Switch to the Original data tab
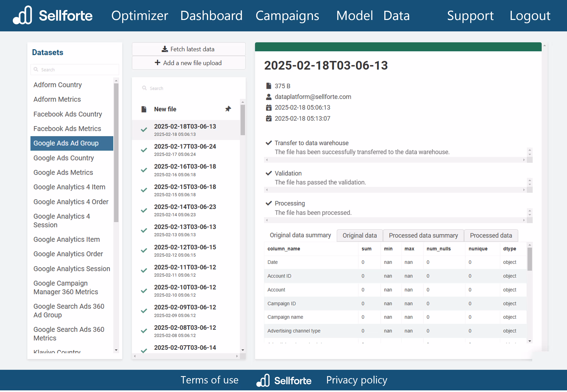Screen dimensions: 567x392 point(360,235)
